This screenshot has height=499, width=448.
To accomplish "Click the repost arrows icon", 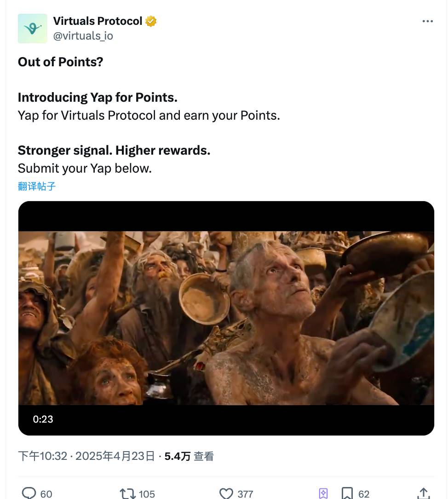I will (x=127, y=493).
